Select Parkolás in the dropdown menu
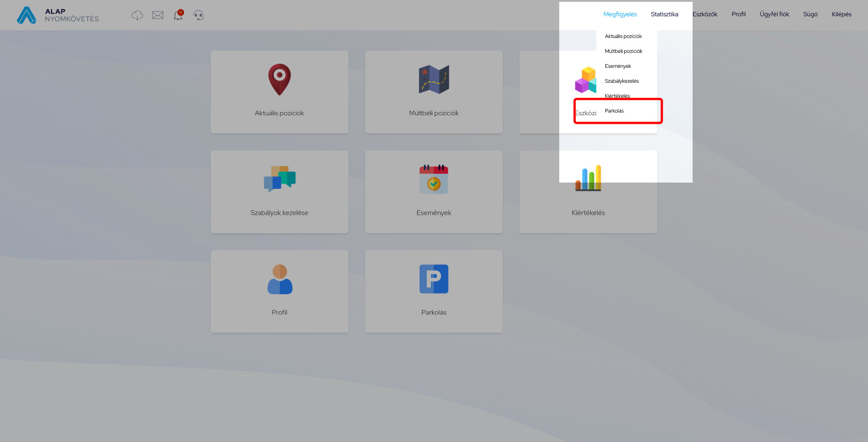This screenshot has width=868, height=442. tap(614, 111)
